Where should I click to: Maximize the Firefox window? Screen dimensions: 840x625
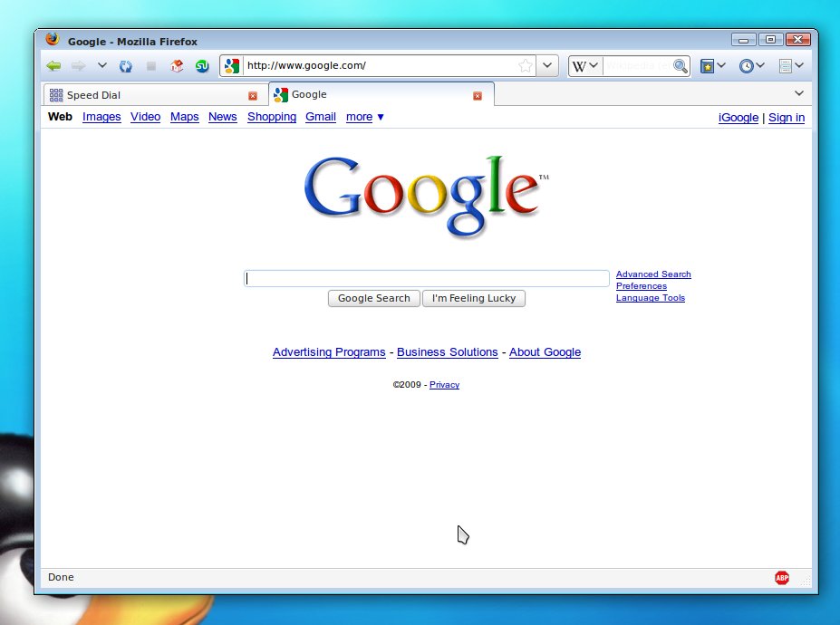[770, 40]
